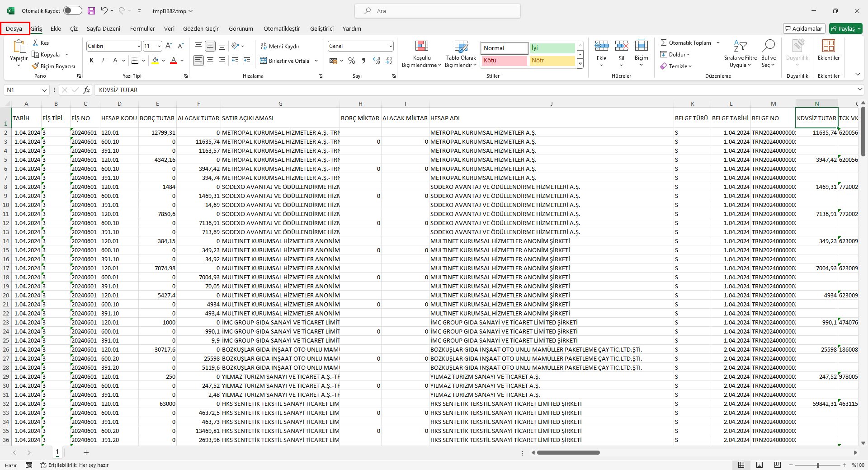Open the Dosya (File) tab
This screenshot has width=868, height=470.
pos(14,28)
